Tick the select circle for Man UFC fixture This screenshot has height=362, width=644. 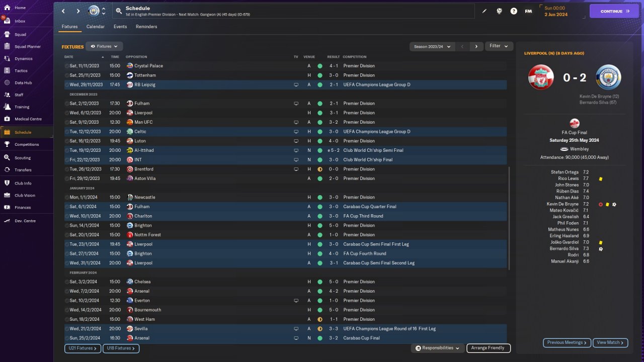(67, 122)
